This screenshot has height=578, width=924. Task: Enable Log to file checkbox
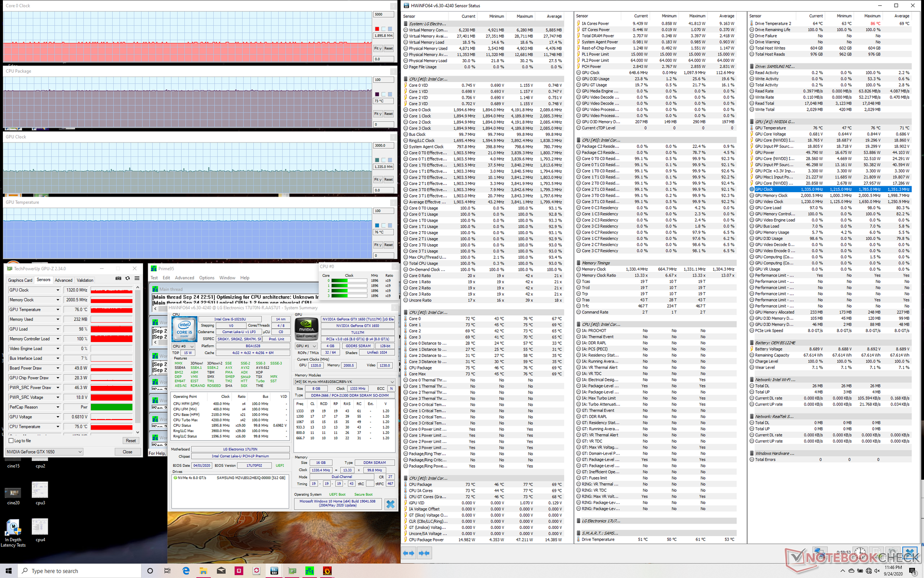(x=12, y=441)
